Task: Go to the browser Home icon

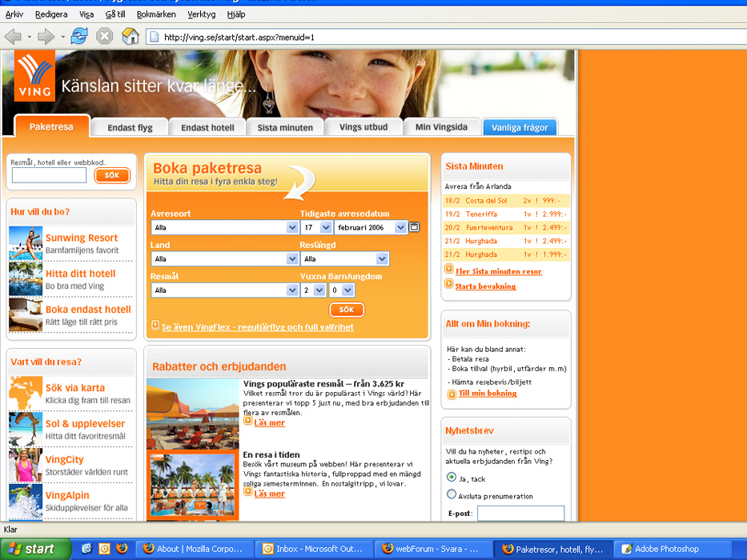Action: [130, 36]
